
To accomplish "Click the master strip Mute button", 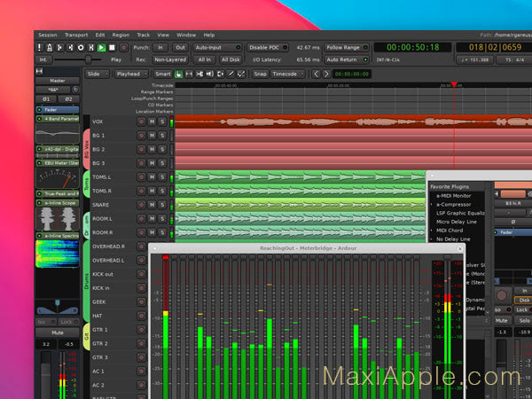I will [58, 332].
